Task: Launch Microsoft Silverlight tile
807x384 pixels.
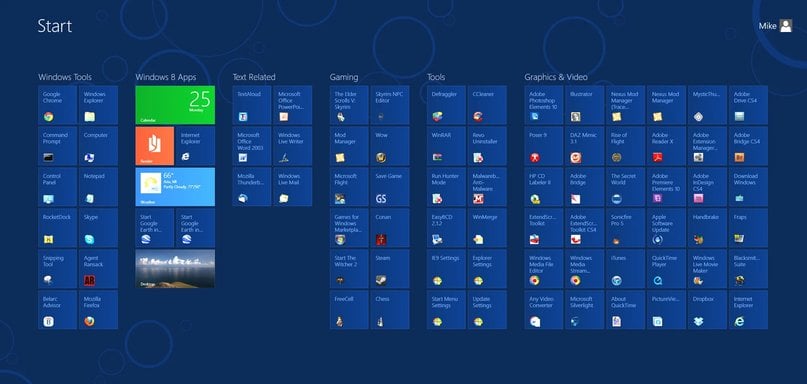Action: pos(585,310)
